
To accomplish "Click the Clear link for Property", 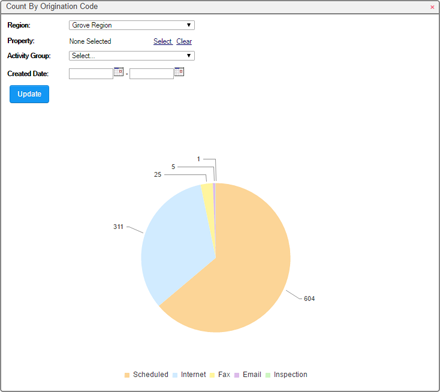I will 184,41.
